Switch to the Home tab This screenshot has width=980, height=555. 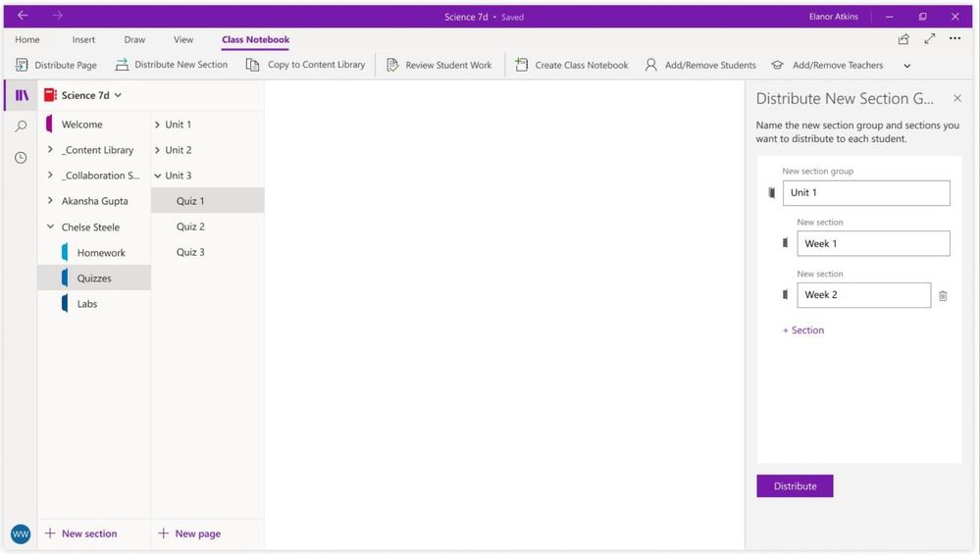27,39
